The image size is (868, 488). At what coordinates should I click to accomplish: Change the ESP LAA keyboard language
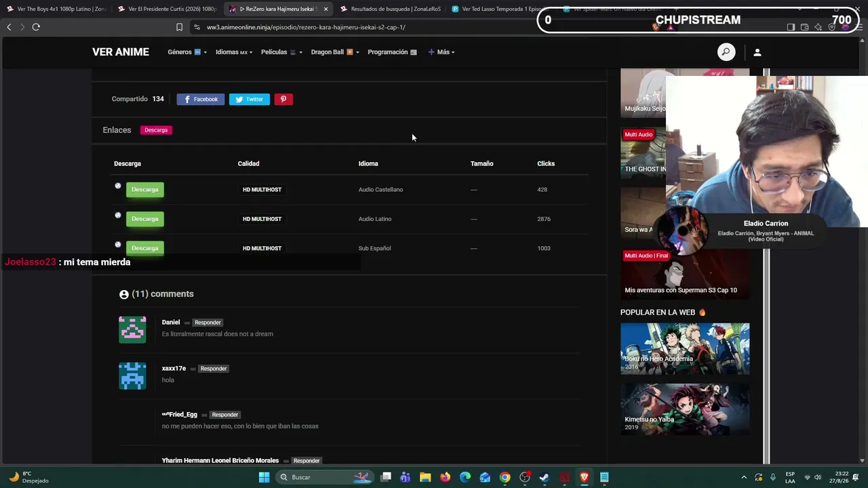[790, 477]
